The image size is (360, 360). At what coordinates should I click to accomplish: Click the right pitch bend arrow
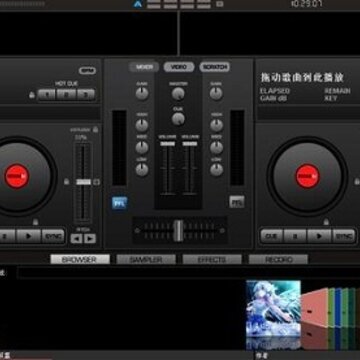pos(90,238)
